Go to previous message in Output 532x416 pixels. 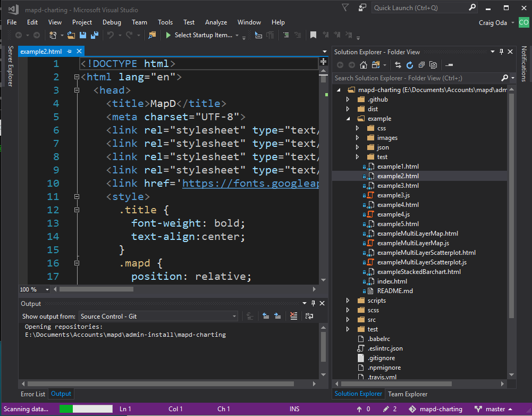[266, 316]
